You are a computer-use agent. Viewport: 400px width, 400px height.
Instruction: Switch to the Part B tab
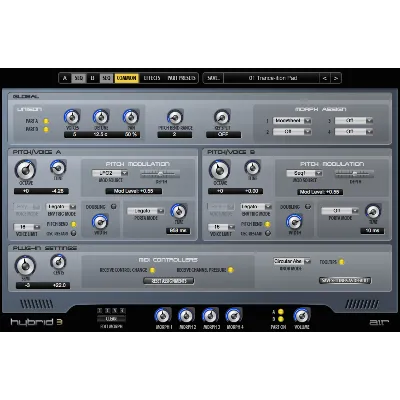[92, 78]
